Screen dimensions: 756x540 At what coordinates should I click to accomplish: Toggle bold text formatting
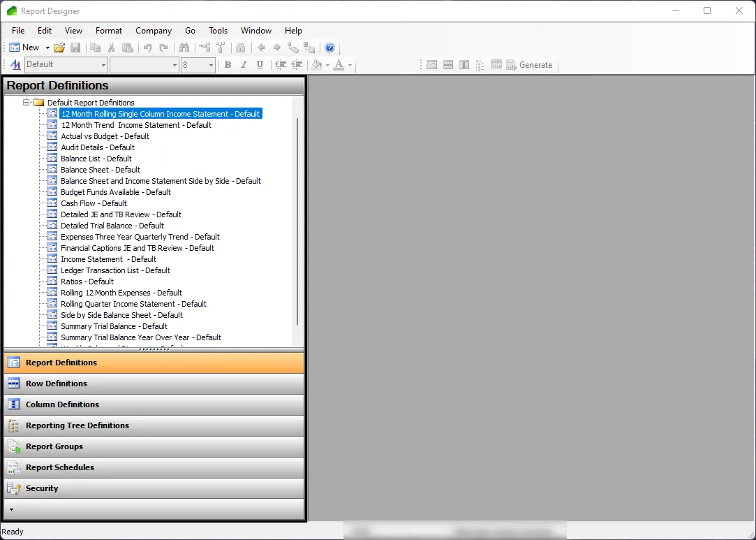(228, 64)
